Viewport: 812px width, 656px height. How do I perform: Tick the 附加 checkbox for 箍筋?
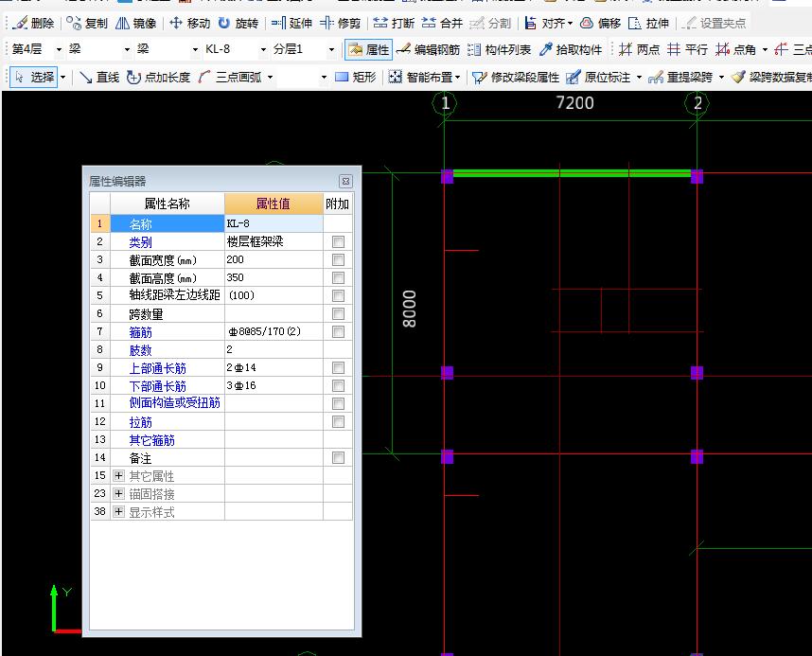(338, 331)
